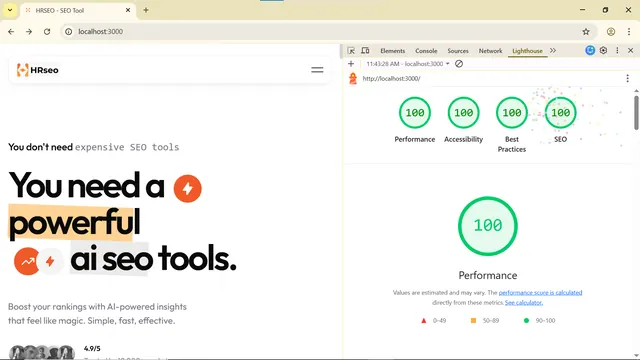This screenshot has height=360, width=640.
Task: Open the tab search dropdown arrow
Action: coord(10,10)
